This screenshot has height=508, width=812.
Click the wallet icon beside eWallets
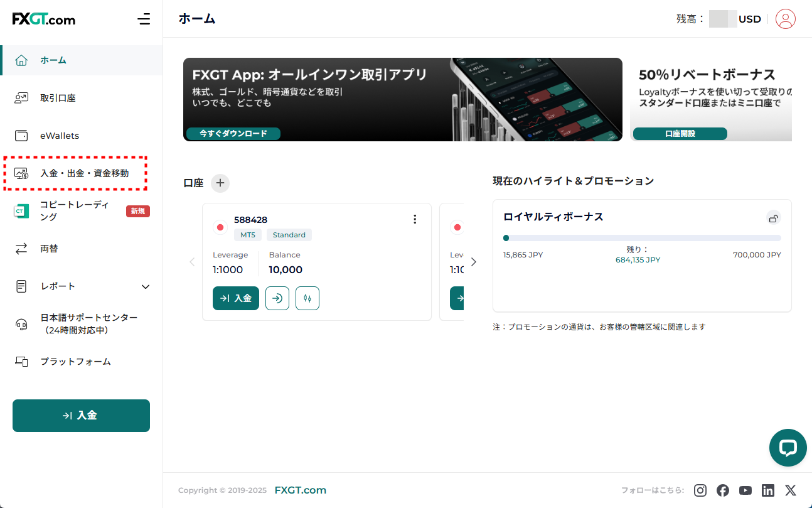[x=21, y=136]
